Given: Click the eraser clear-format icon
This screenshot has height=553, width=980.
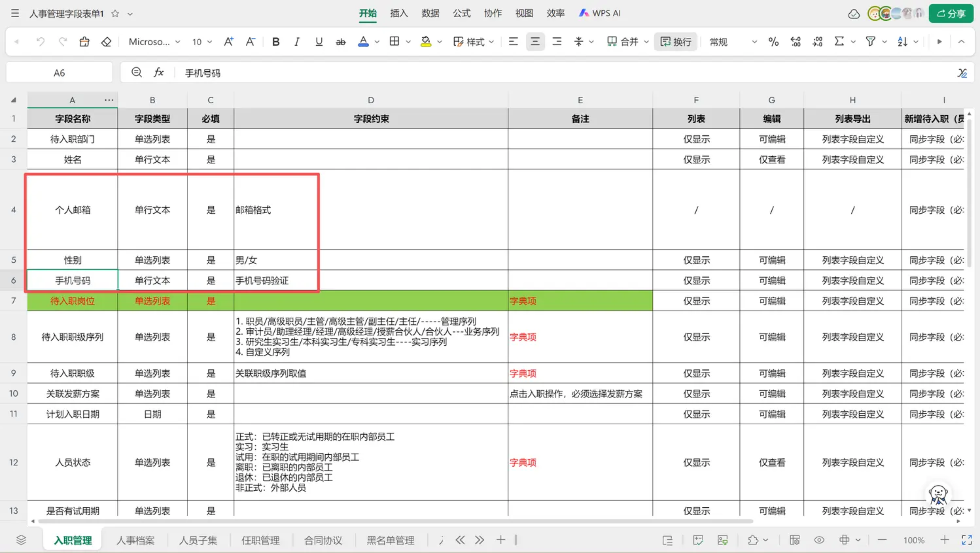Looking at the screenshot, I should pos(106,41).
